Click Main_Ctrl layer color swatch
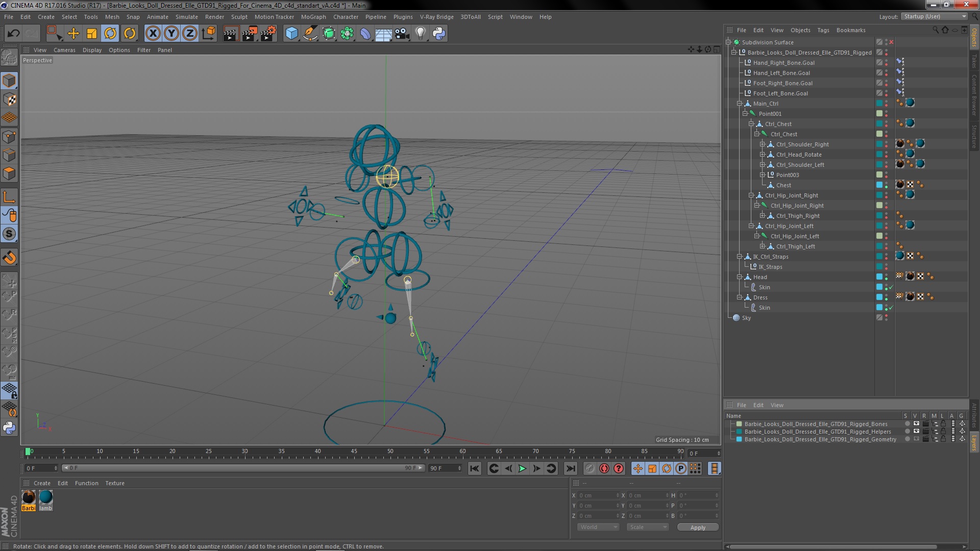 click(x=879, y=104)
